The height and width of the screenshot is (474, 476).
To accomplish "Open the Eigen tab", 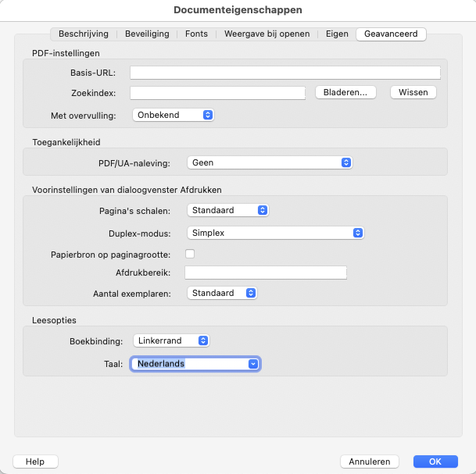I will click(337, 34).
